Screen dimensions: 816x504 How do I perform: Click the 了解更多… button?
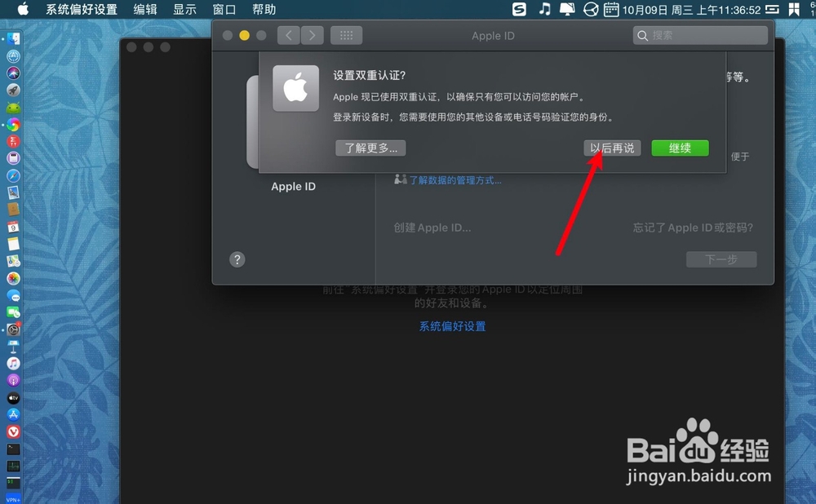click(370, 148)
